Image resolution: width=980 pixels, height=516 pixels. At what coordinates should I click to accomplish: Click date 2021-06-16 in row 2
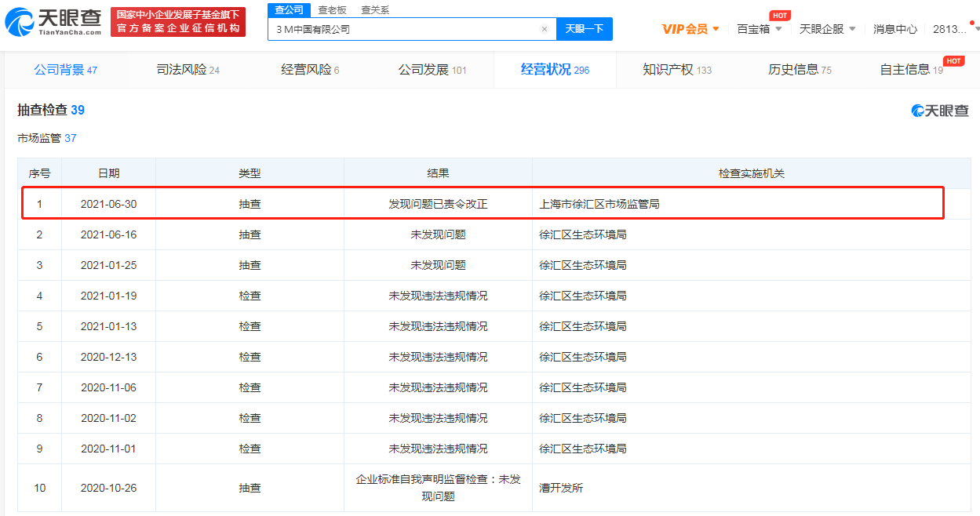tap(108, 234)
